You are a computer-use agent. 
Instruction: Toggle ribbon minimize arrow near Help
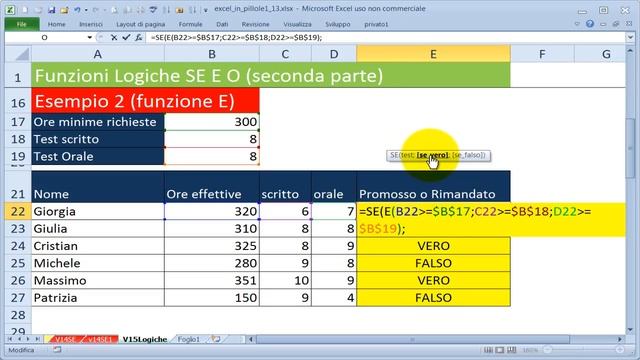[577, 24]
